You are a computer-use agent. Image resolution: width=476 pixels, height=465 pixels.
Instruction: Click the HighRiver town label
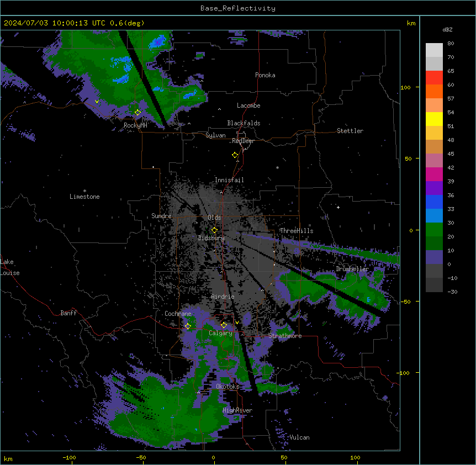[237, 410]
